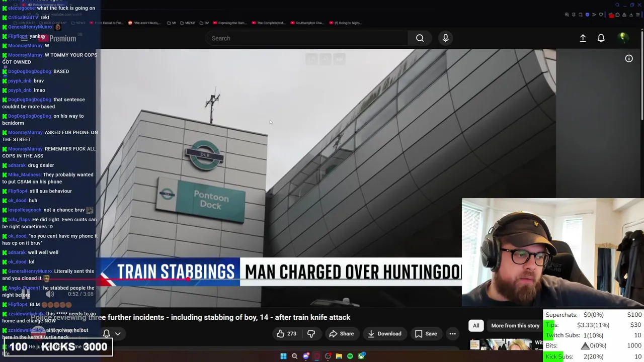Focus the YouTube Search input field
Viewport: 644px width, 362px height.
point(307,38)
